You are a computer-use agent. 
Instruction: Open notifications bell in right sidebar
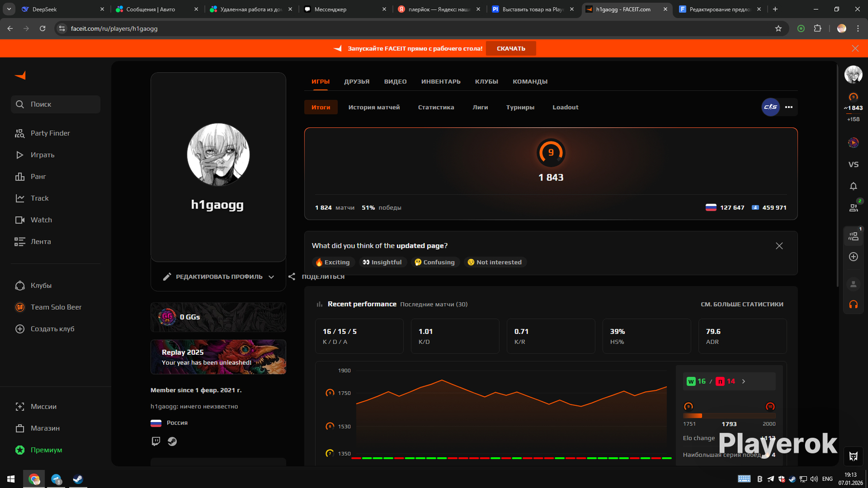pyautogui.click(x=853, y=186)
